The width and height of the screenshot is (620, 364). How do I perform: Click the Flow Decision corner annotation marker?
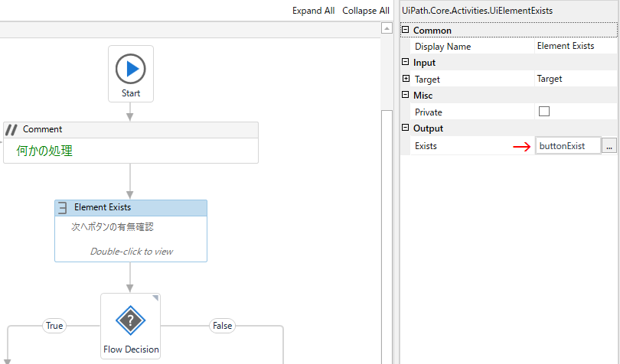(x=156, y=297)
